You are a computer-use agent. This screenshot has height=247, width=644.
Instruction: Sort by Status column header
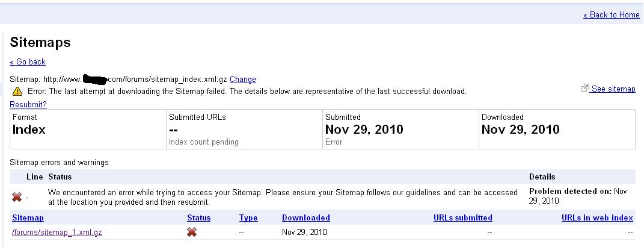[199, 217]
